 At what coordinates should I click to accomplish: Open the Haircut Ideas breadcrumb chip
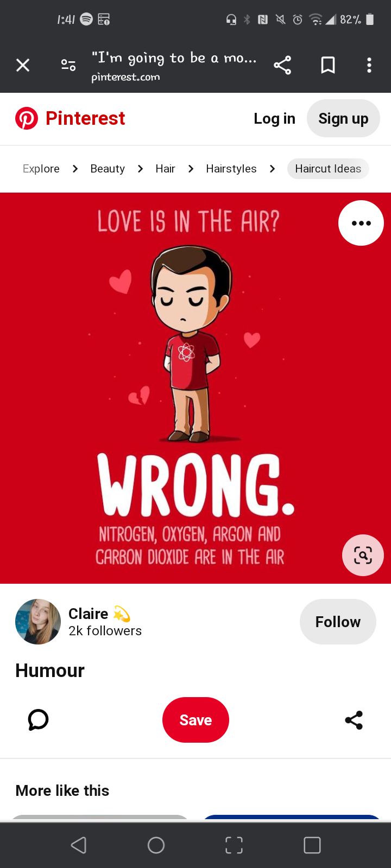pos(328,169)
